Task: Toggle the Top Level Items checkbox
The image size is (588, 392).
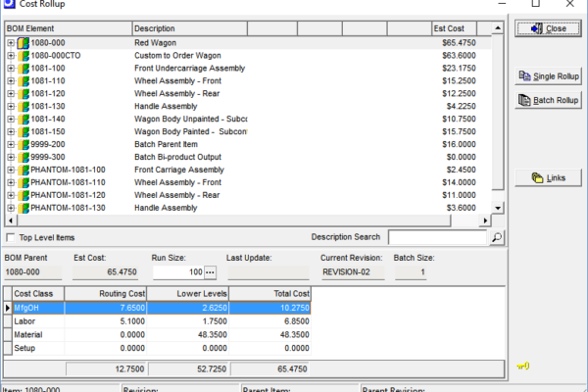Action: [11, 237]
